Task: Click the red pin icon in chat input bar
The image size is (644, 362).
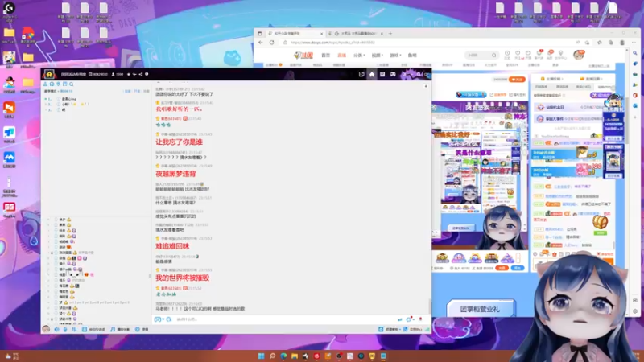Action: tap(420, 319)
